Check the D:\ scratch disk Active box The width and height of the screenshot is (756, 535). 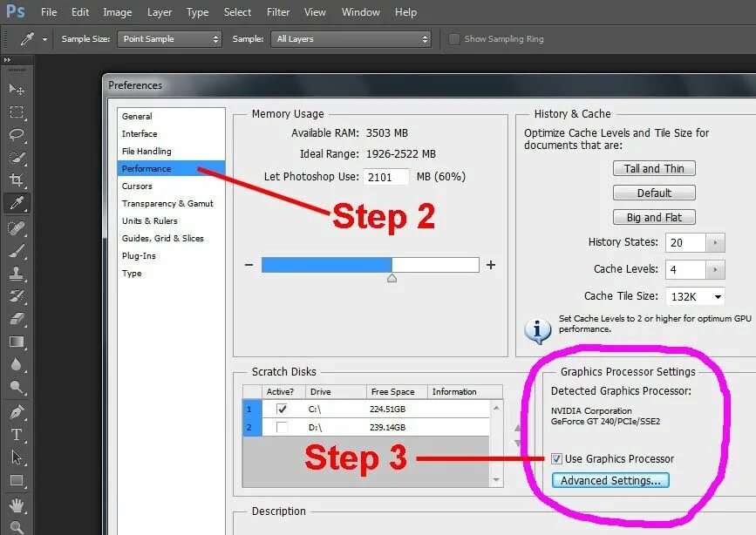click(282, 427)
